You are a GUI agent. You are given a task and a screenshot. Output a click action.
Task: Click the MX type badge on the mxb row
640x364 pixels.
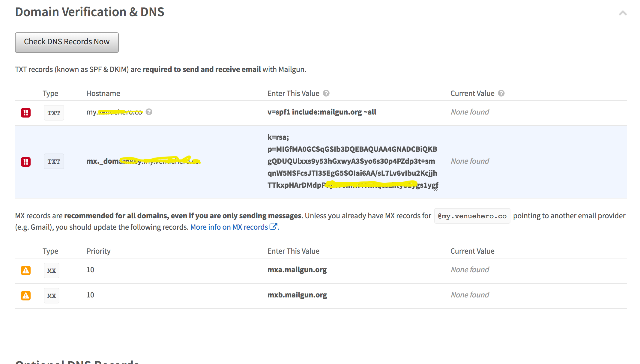[x=51, y=295]
